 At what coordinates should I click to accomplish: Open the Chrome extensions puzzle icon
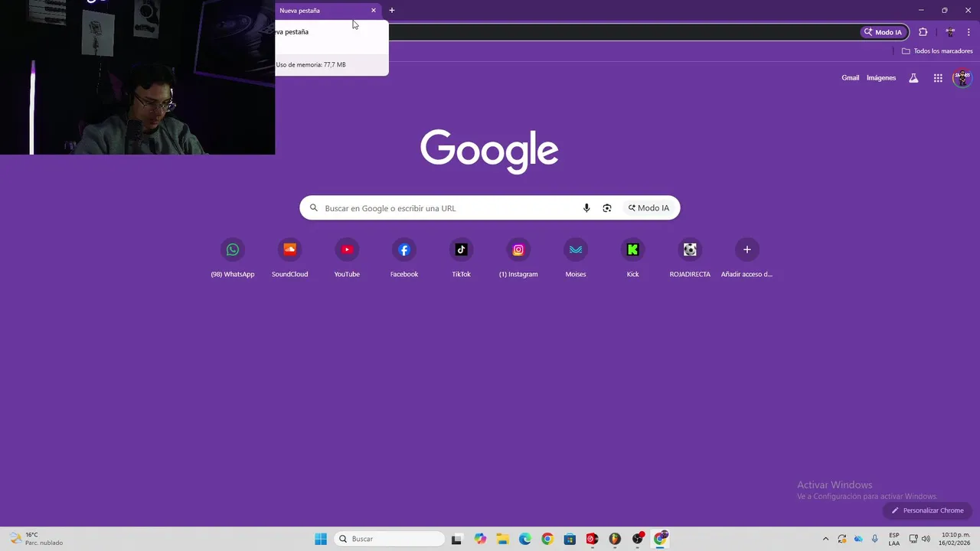coord(923,32)
